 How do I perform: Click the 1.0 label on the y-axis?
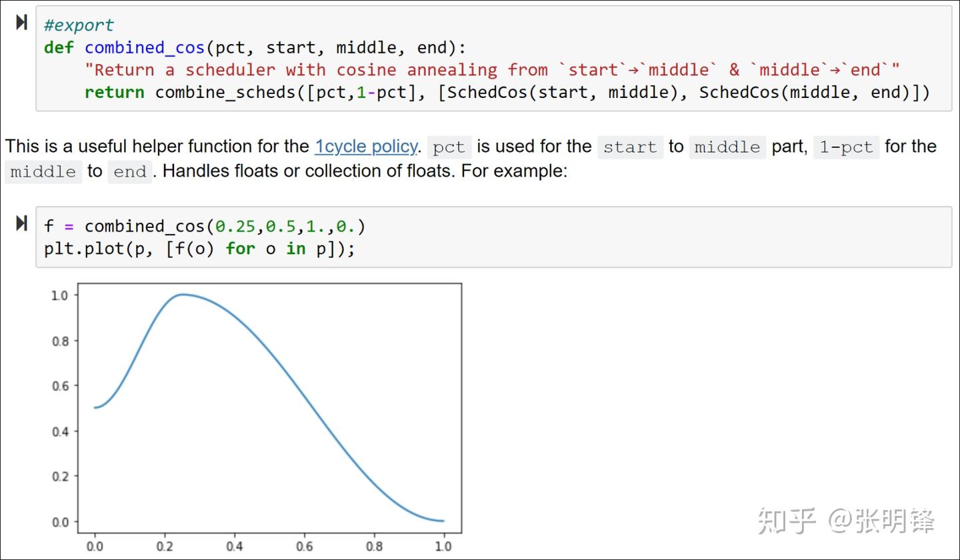pos(60,295)
